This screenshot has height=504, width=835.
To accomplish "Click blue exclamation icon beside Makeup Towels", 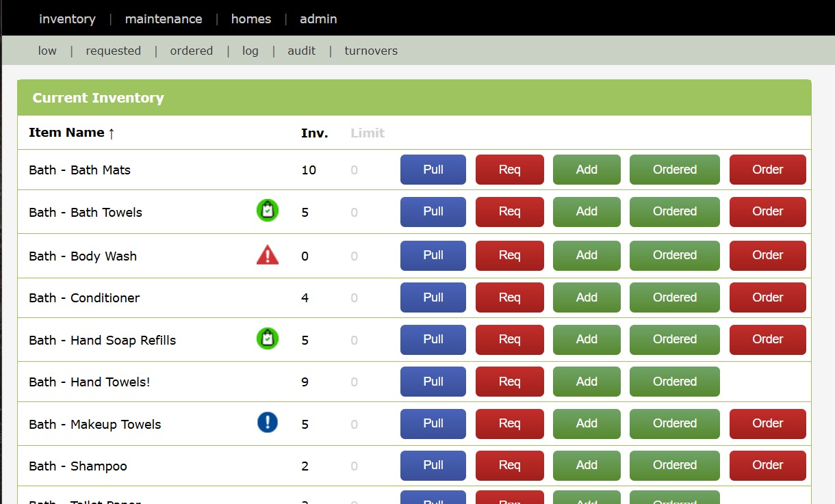I will tap(268, 423).
